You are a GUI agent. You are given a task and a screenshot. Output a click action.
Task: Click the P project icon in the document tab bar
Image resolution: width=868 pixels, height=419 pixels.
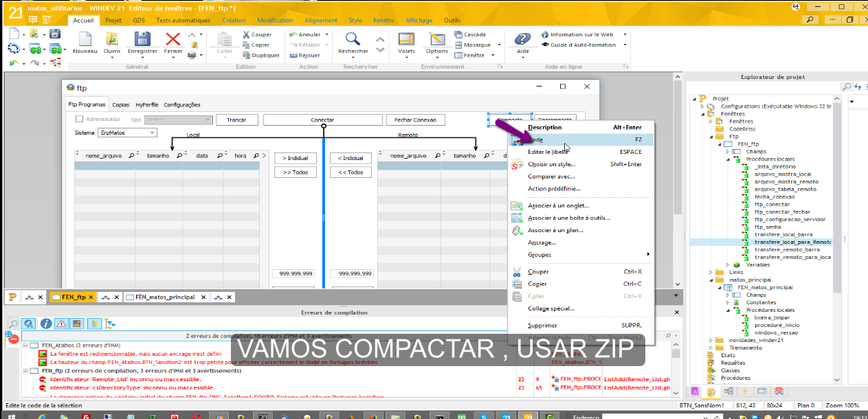(x=12, y=297)
